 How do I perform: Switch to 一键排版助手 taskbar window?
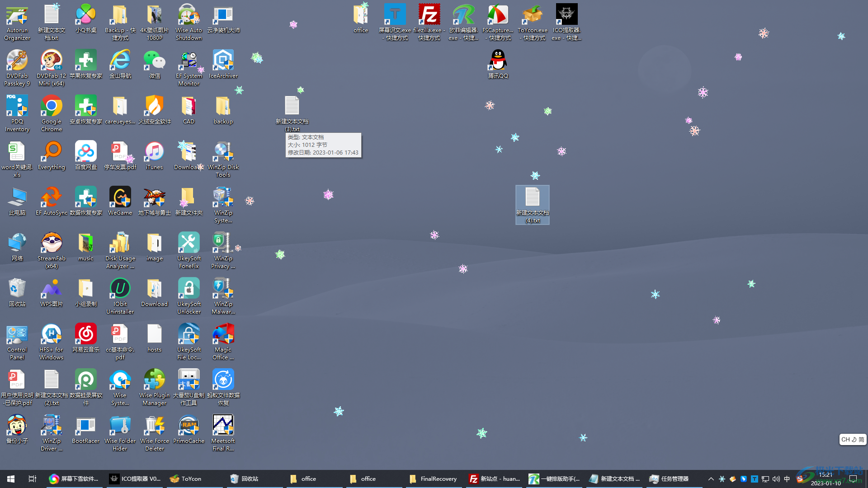[x=554, y=479]
